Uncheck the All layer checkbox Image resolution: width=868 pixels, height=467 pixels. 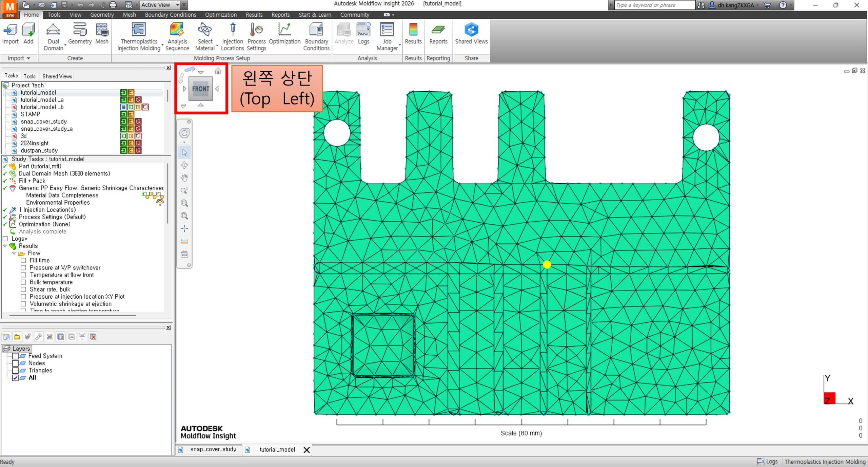15,378
